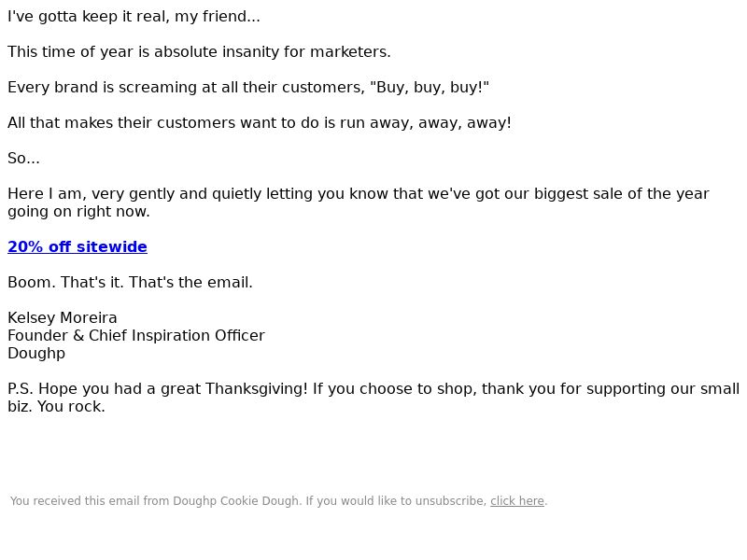Click the Kelsey Moreira signature name
This screenshot has width=747, height=560.
[63, 317]
